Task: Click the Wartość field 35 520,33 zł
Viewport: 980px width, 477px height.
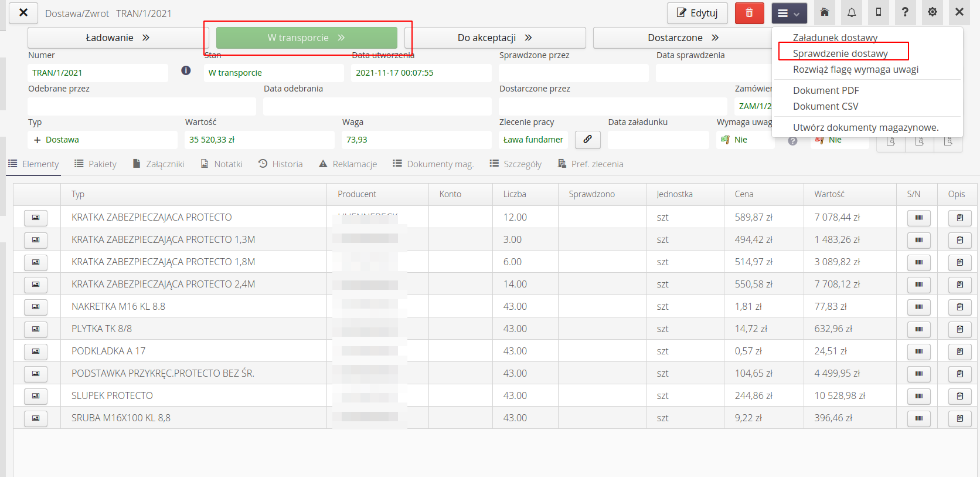Action: pyautogui.click(x=260, y=140)
